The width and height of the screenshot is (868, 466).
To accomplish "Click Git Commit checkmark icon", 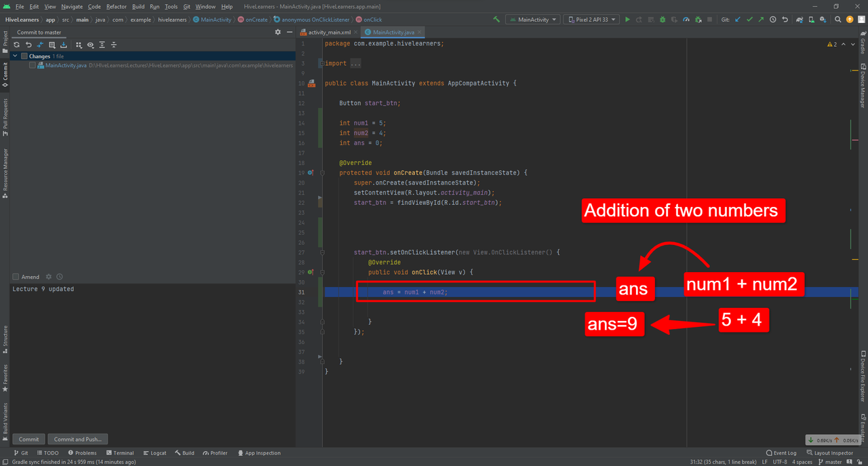I will 749,20.
